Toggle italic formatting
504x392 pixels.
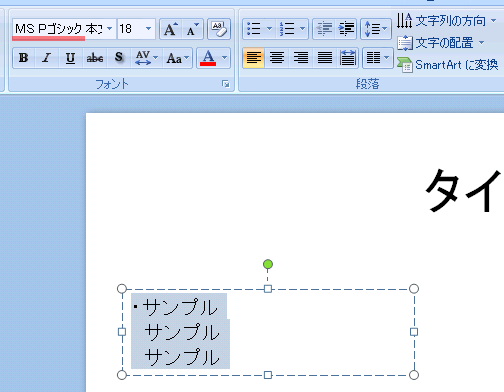(47, 58)
